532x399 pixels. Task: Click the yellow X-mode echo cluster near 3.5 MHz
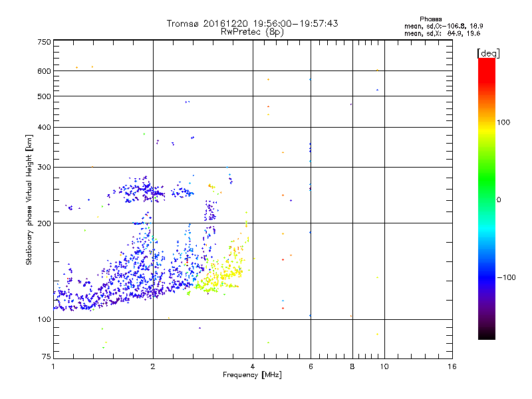pos(222,271)
